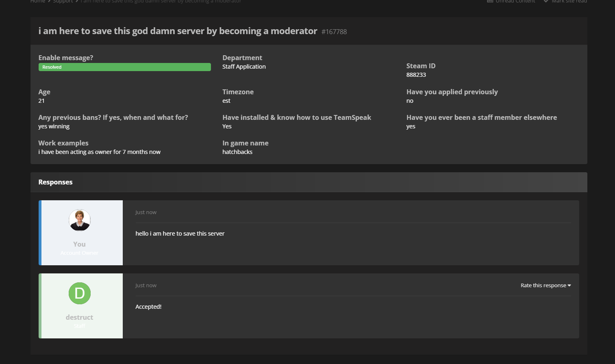Image resolution: width=615 pixels, height=364 pixels.
Task: Click the Account Owner role label
Action: tap(80, 253)
